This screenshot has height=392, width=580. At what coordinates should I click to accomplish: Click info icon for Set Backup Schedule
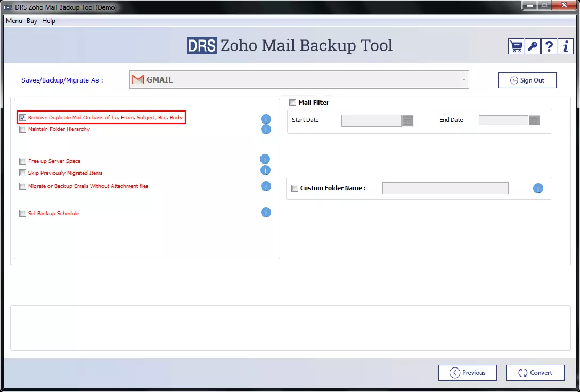pyautogui.click(x=266, y=213)
